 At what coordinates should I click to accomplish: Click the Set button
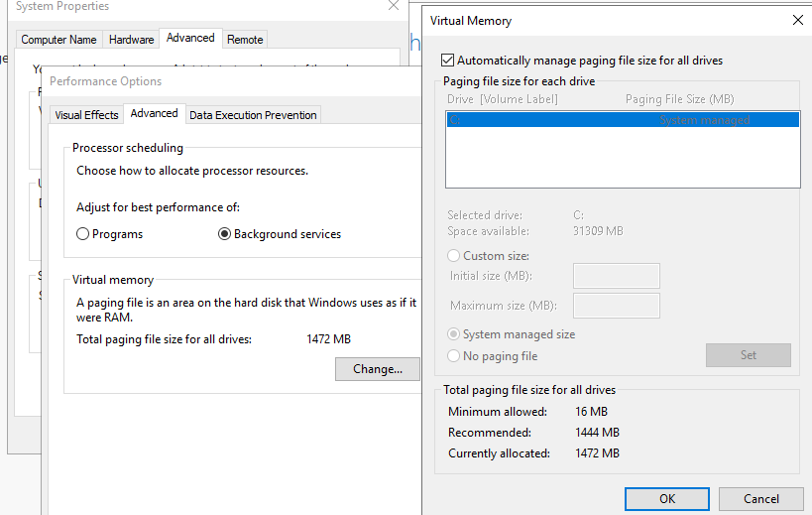click(x=749, y=355)
